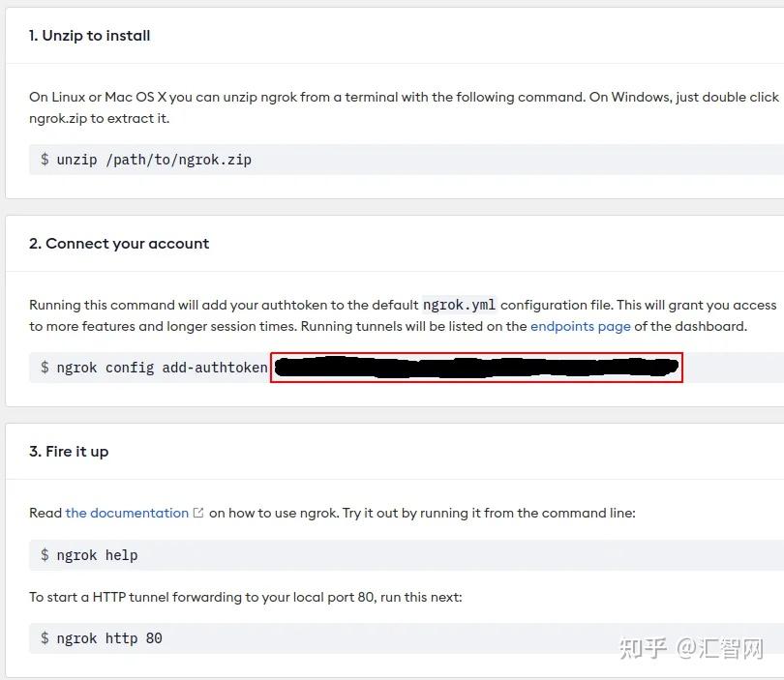The image size is (784, 680).
Task: Click the paragraph describing the authtoken command
Action: [403, 315]
